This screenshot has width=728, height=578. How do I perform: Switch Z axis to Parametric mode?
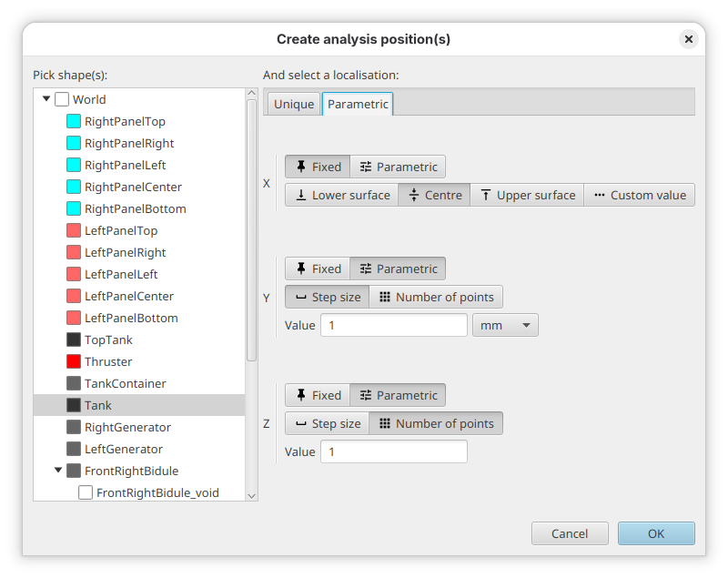398,394
